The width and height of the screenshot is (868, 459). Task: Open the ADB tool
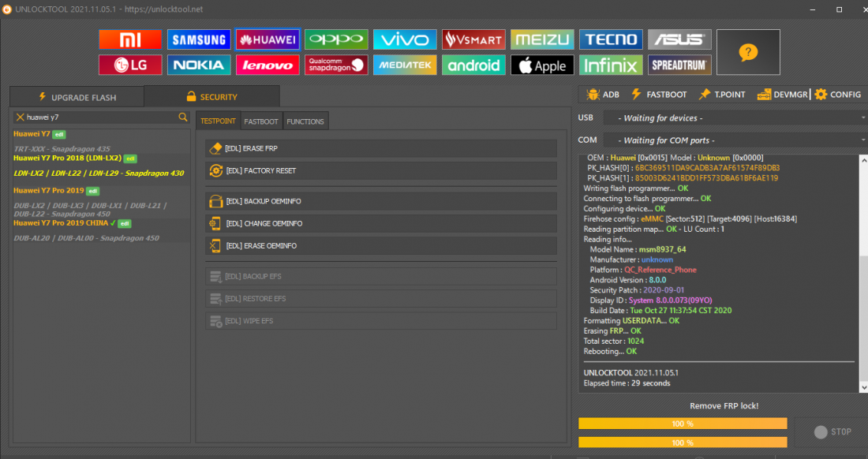[603, 95]
